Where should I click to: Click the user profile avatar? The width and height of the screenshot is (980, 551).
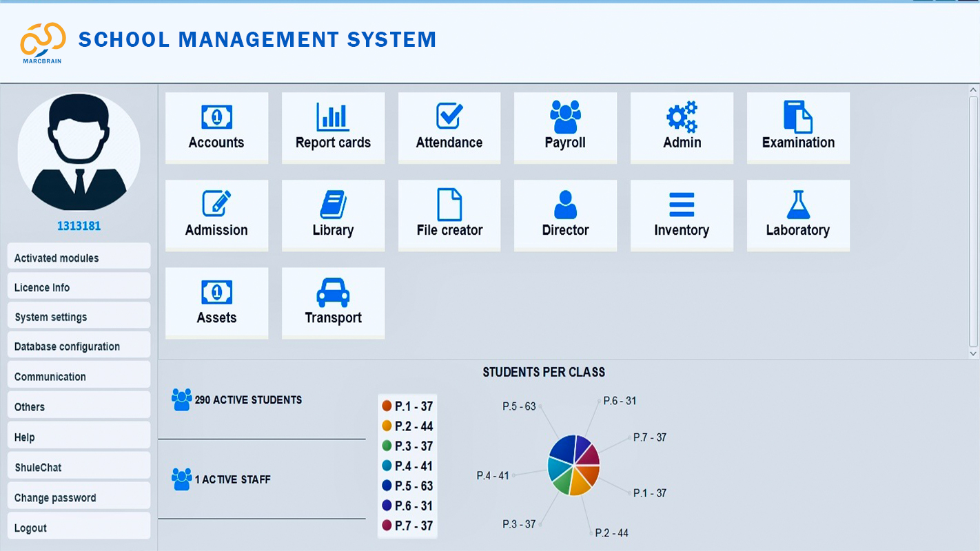79,152
